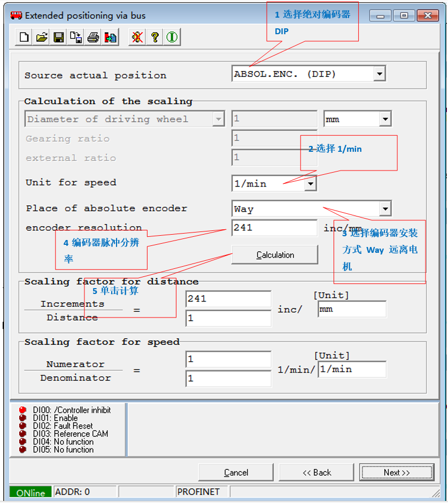Screen dimensions: 448x503
Task: Open the mm unit dropdown for diameter
Action: point(385,119)
